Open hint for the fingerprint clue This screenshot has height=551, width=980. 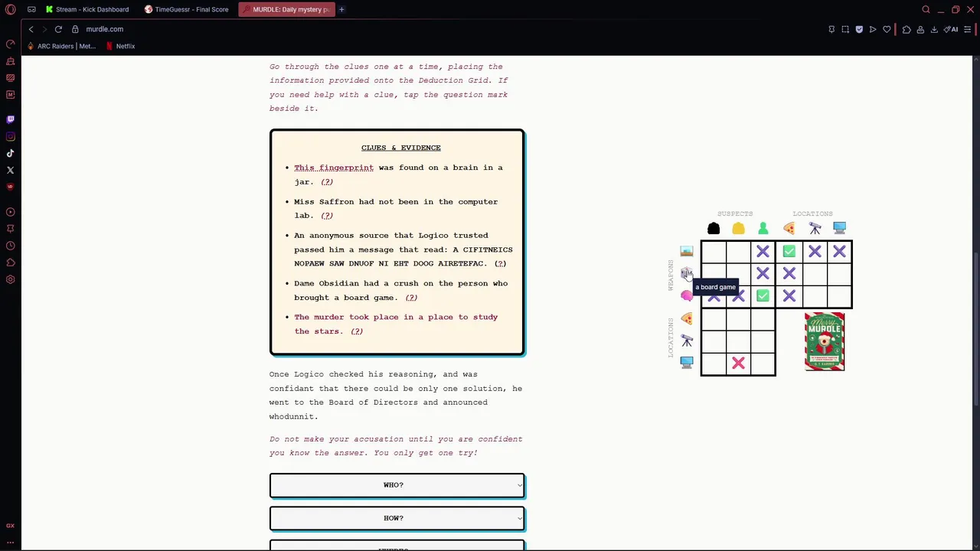coord(327,182)
